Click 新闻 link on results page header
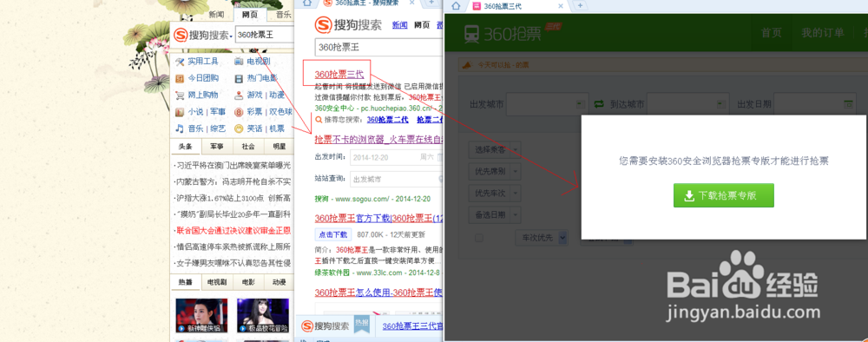Image resolution: width=868 pixels, height=342 pixels. pos(399,25)
